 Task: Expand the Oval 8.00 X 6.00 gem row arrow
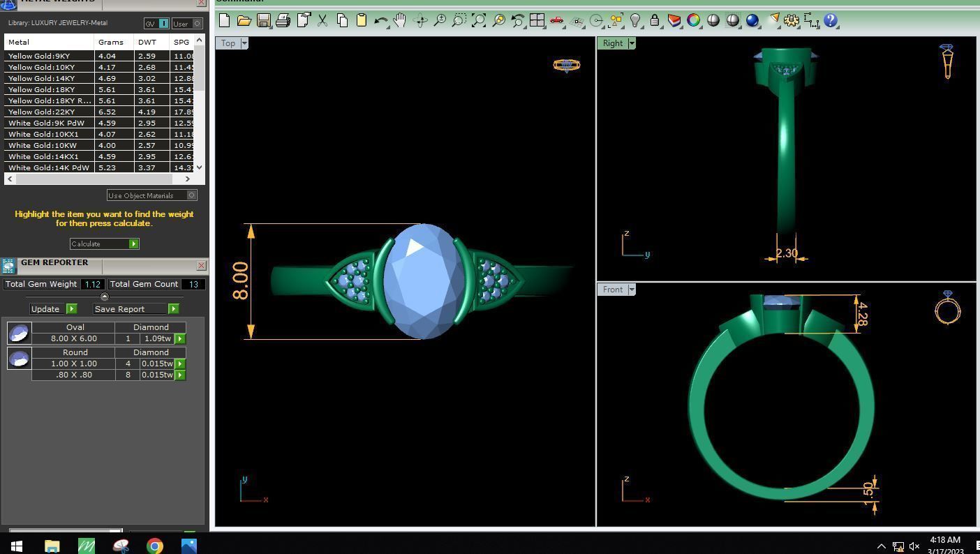point(180,339)
